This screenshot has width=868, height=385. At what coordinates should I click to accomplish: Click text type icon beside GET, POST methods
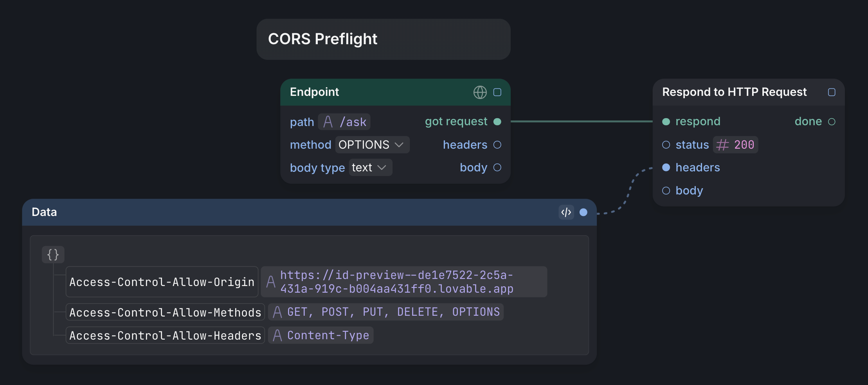click(277, 312)
